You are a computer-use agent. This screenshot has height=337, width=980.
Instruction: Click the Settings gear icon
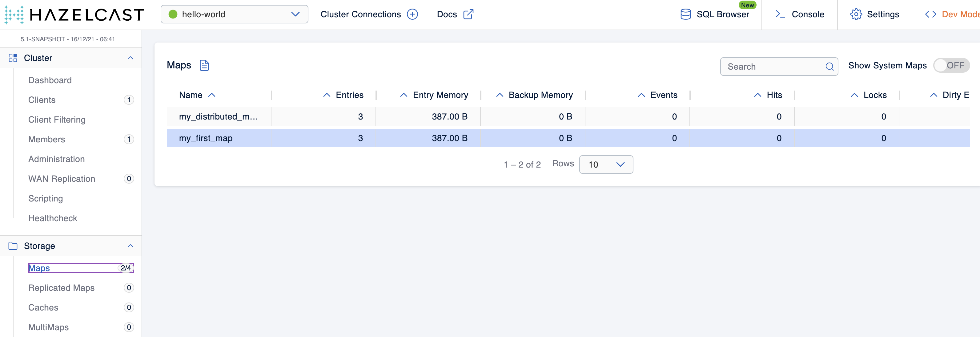point(856,14)
